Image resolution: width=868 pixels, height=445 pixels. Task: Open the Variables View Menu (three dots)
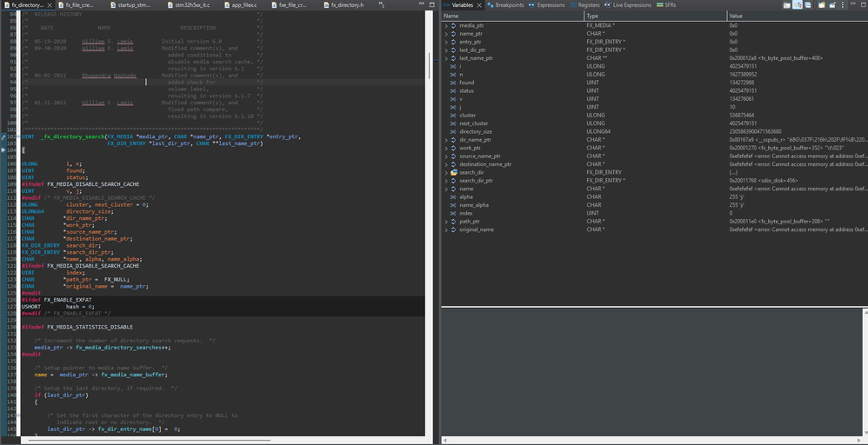(x=843, y=5)
